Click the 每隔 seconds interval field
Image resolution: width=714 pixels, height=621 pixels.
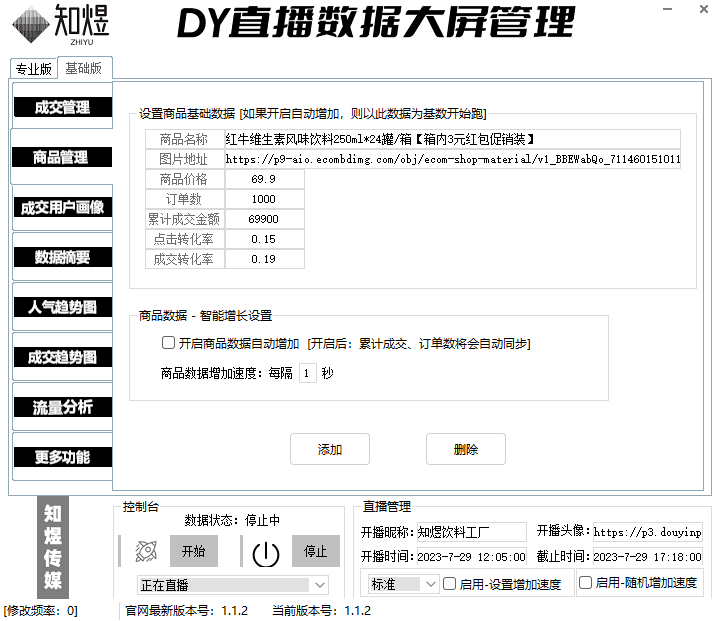pyautogui.click(x=308, y=373)
